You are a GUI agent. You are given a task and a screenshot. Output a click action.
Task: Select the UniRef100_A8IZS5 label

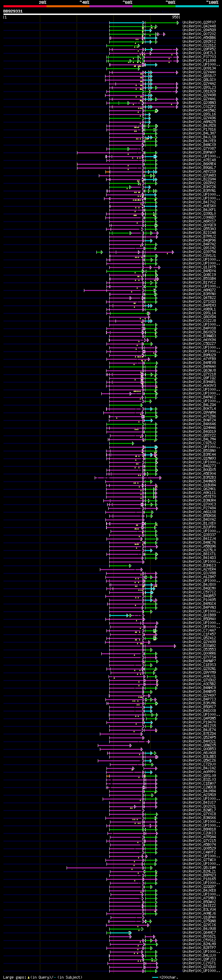pyautogui.click(x=199, y=726)
